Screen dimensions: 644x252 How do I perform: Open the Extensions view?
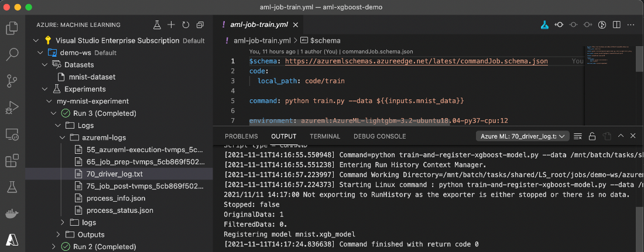point(12,160)
